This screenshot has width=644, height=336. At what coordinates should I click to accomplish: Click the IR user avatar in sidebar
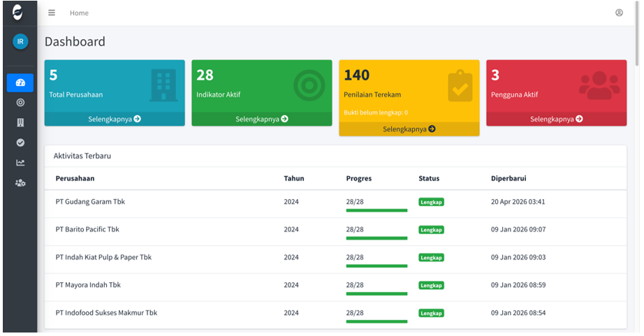(x=20, y=41)
